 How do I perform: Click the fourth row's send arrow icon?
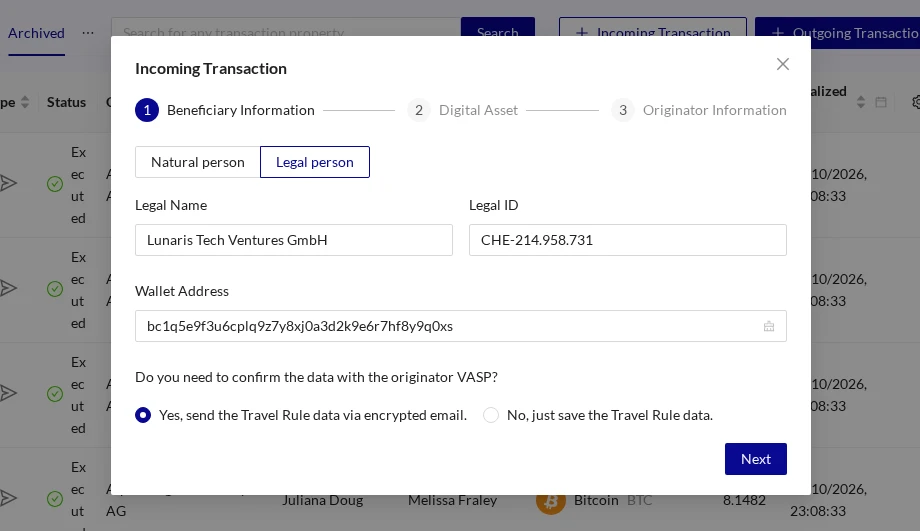click(8, 498)
